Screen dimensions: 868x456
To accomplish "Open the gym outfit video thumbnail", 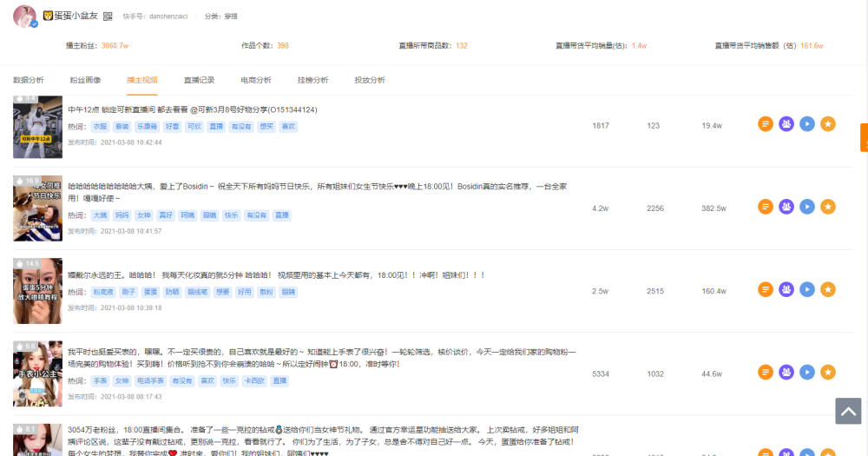I will [37, 127].
